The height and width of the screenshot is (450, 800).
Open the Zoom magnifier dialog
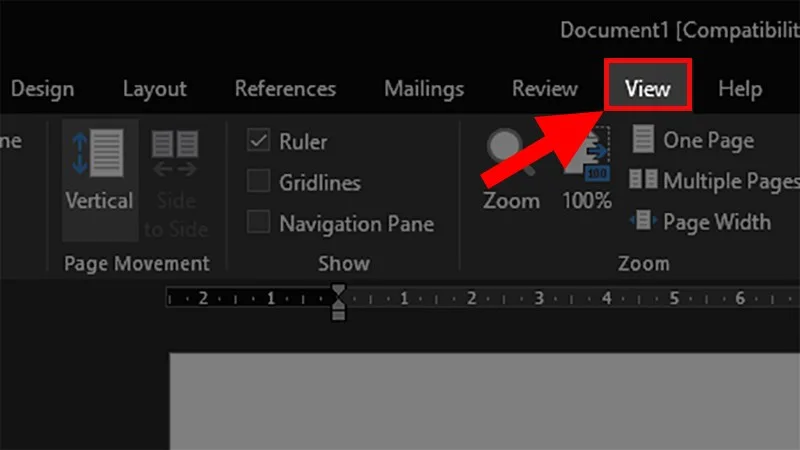(509, 152)
